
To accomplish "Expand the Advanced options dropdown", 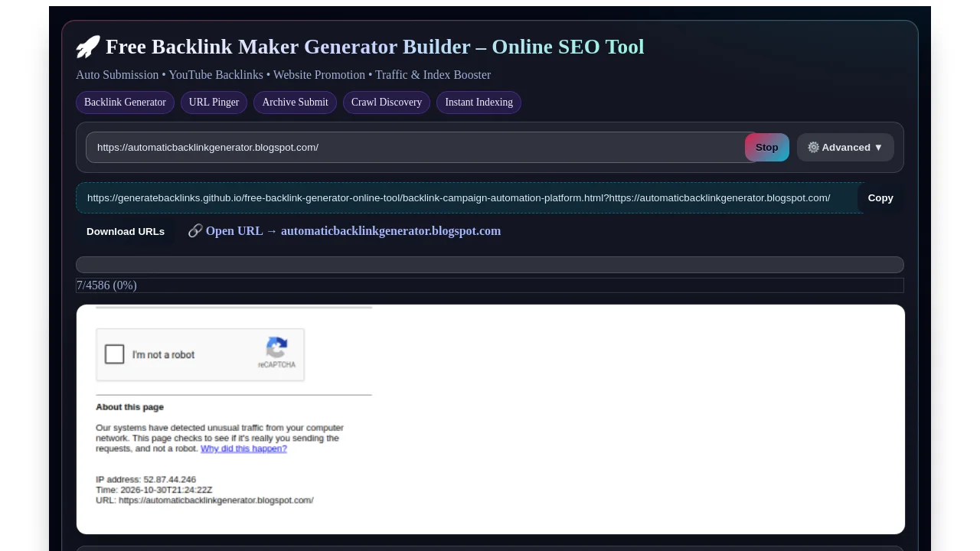I will point(845,148).
